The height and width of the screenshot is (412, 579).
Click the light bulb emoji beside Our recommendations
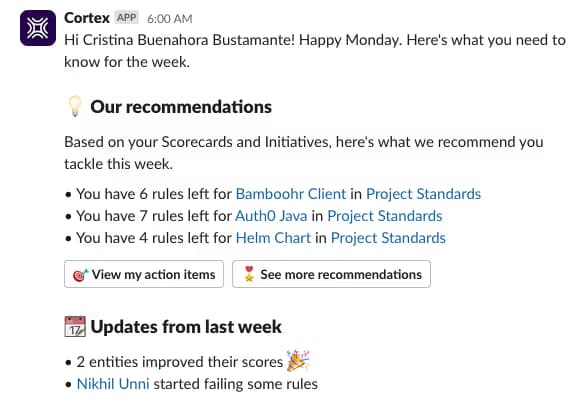click(75, 106)
